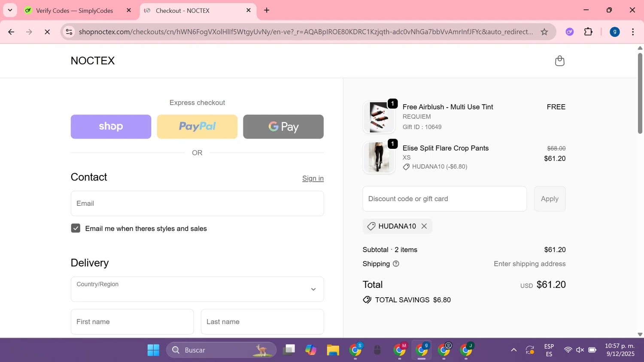Screen dimensions: 644x362
Task: Click the purple extension icon in toolbar
Action: point(570,32)
